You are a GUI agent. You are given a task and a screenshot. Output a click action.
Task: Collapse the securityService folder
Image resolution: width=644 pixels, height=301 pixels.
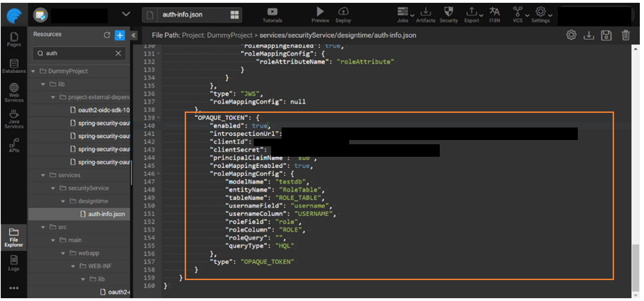point(52,188)
